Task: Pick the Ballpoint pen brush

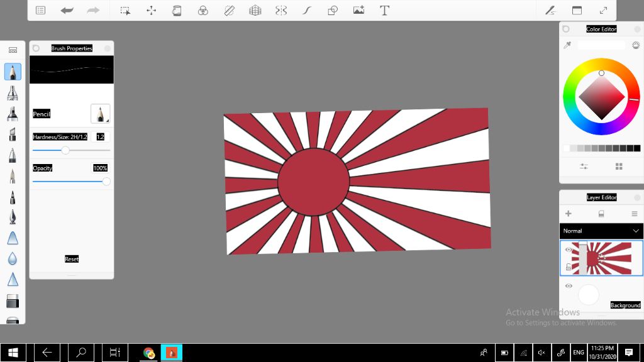Action: click(x=13, y=156)
